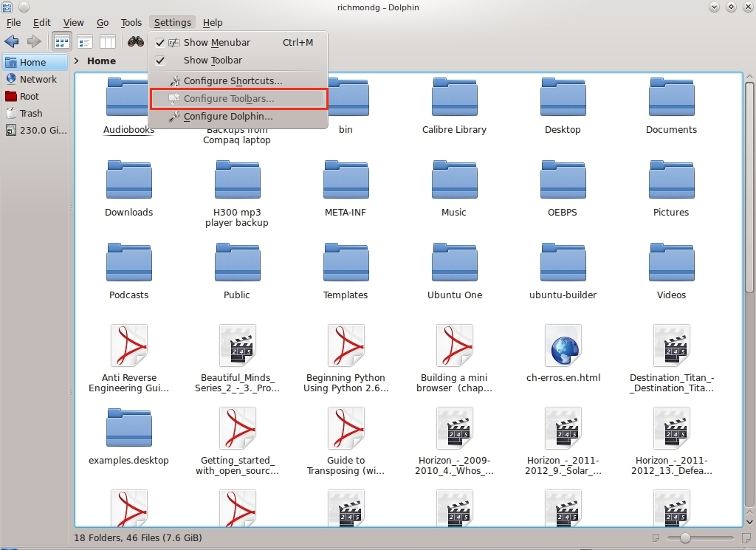Screen dimensions: 756x550
Task: Switch to Icons view mode
Action: 62,41
